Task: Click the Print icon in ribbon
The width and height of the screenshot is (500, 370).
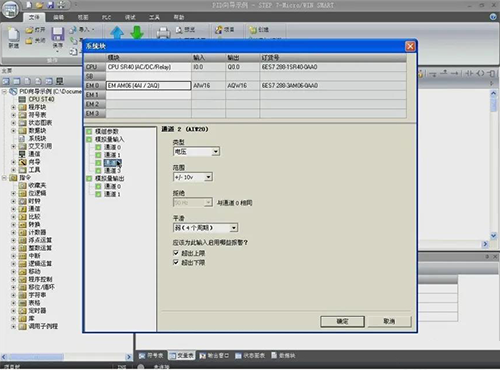Action: point(163,33)
